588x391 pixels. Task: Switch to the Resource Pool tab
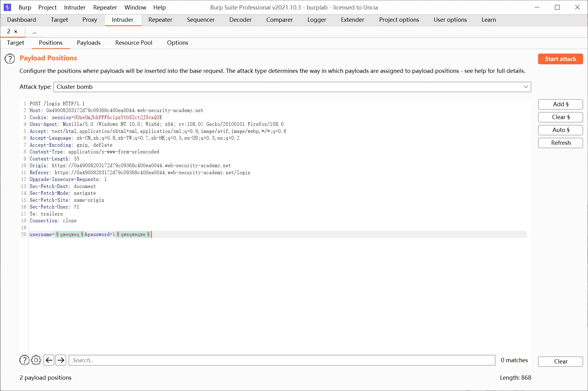click(x=134, y=43)
